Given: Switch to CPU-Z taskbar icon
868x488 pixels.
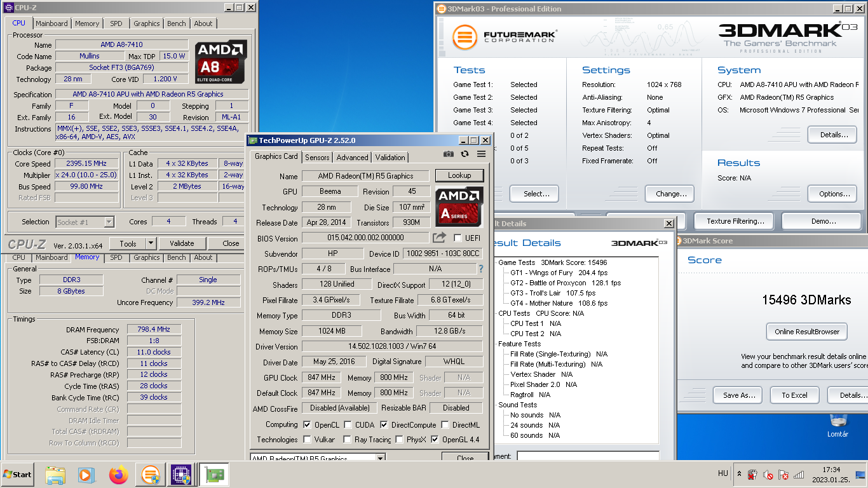Looking at the screenshot, I should [x=181, y=475].
